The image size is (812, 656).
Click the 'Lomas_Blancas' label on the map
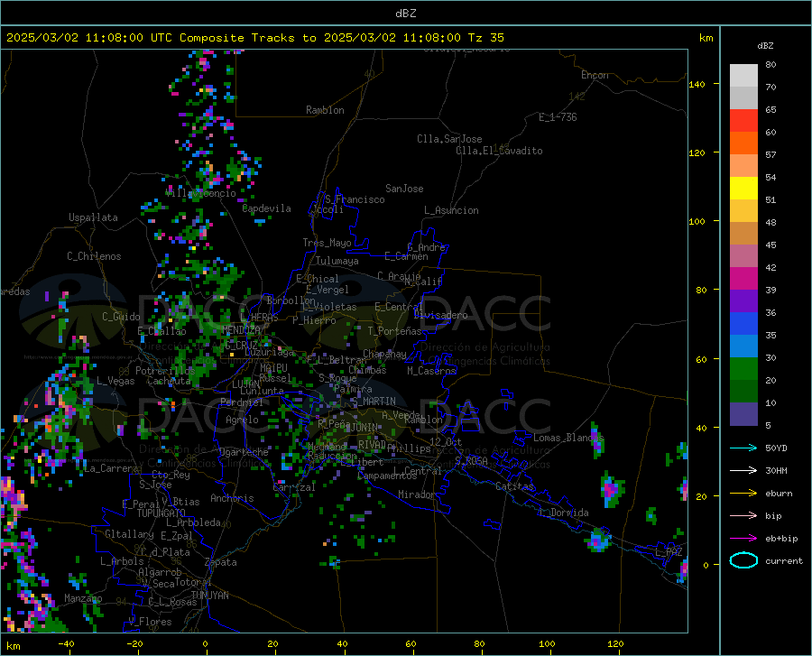coord(568,438)
